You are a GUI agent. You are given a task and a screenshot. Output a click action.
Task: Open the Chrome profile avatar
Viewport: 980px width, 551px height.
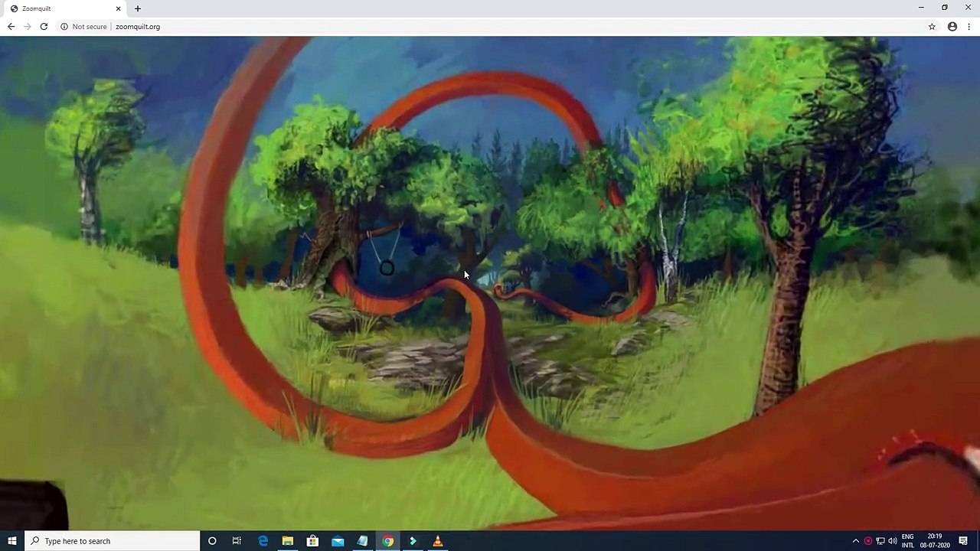[952, 27]
